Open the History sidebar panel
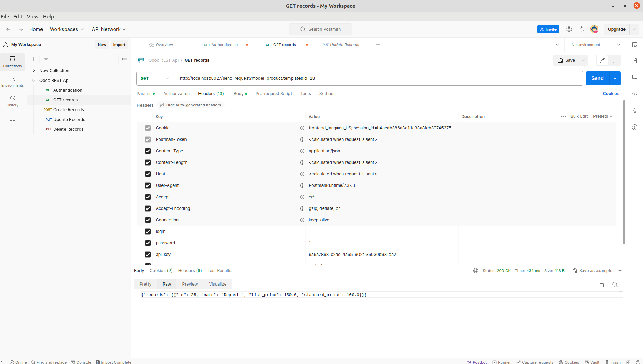643x364 pixels. tap(13, 101)
